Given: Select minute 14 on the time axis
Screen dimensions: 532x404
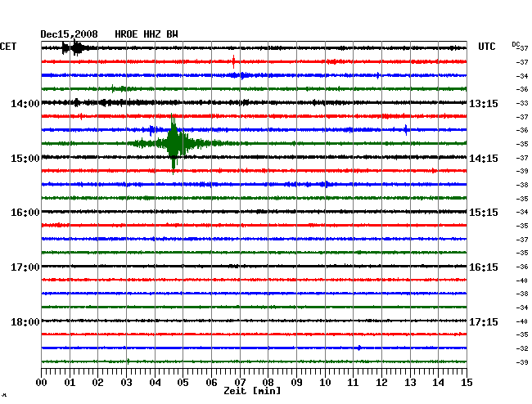Looking at the screenshot, I should coord(438,383).
